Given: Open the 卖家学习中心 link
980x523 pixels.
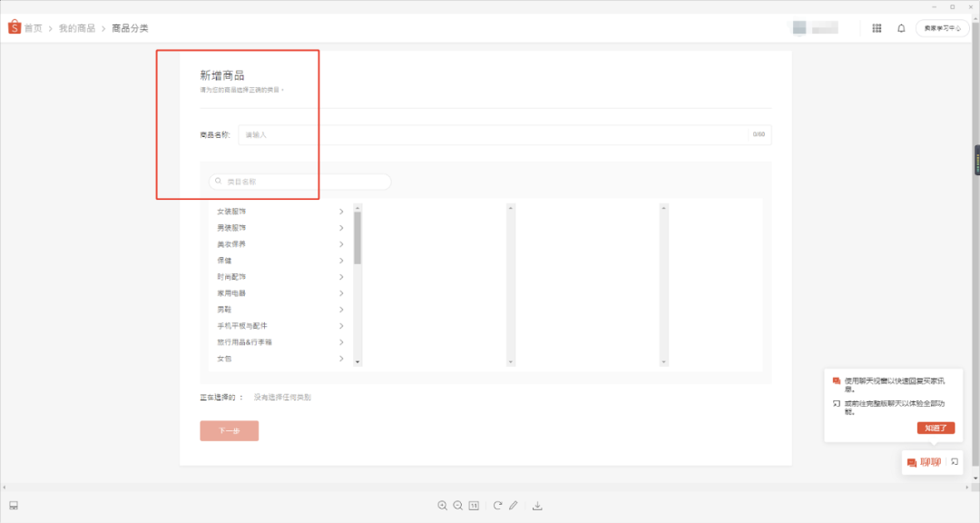Looking at the screenshot, I should coord(944,28).
